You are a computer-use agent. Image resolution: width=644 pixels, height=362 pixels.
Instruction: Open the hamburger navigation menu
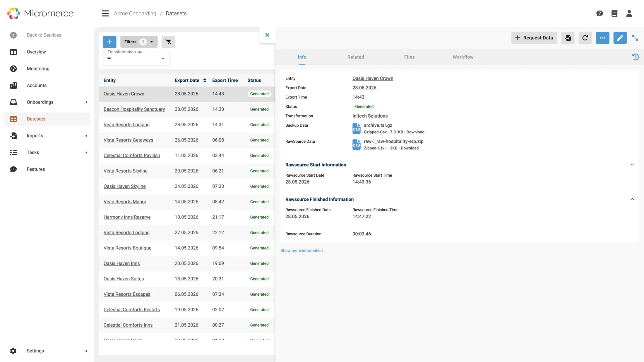point(105,13)
